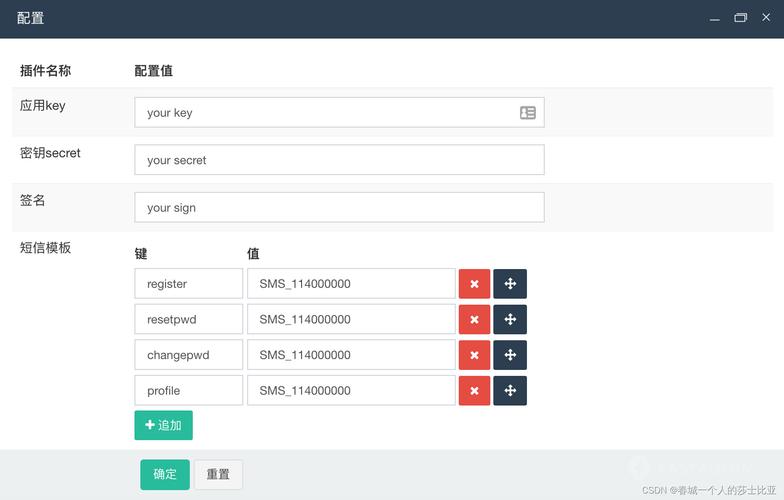Viewport: 784px width, 500px height.
Task: Maximize the 配置 dialog window
Action: (x=740, y=18)
